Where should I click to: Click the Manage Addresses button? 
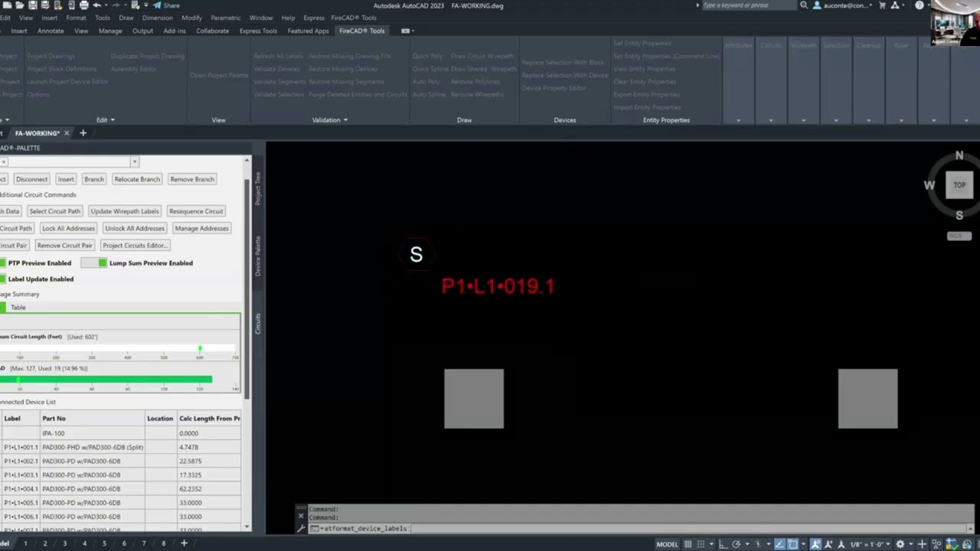(201, 228)
